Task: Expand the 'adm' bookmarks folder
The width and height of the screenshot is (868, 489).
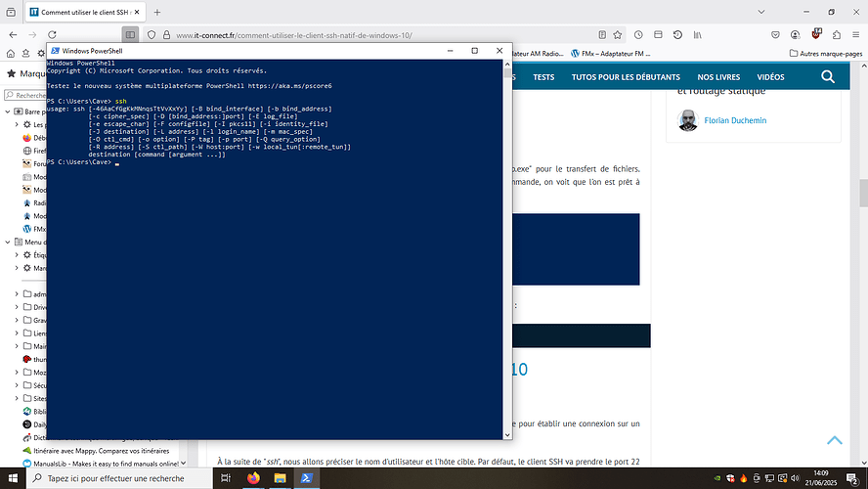Action: (x=17, y=294)
